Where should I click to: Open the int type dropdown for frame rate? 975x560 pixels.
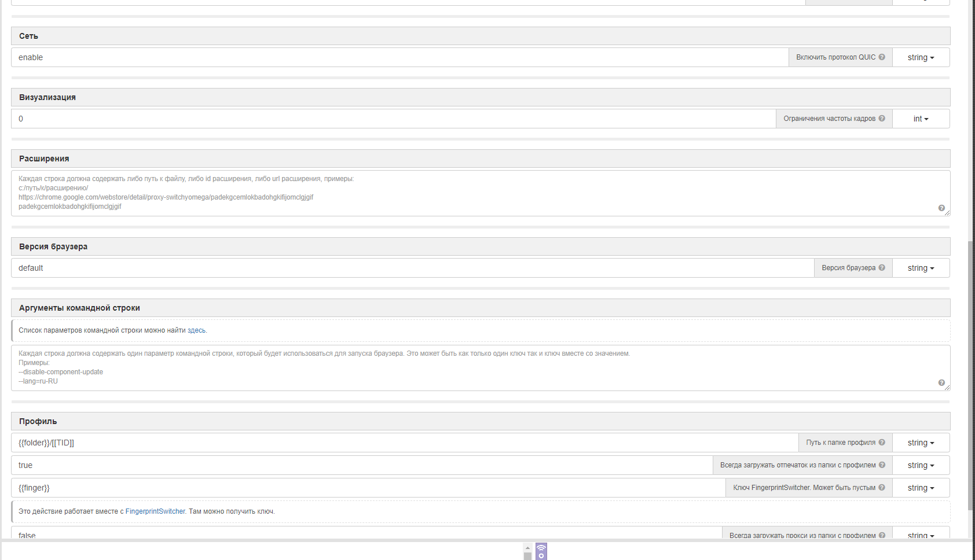coord(921,119)
